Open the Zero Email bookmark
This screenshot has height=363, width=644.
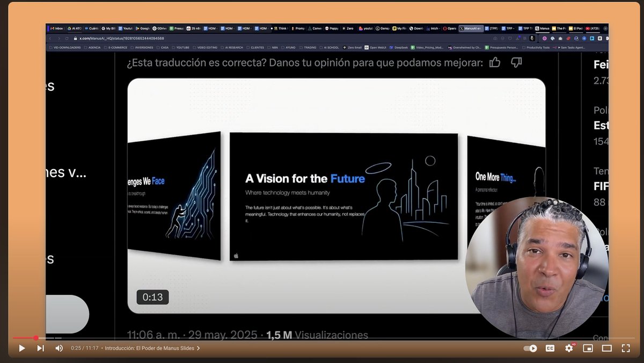(352, 47)
